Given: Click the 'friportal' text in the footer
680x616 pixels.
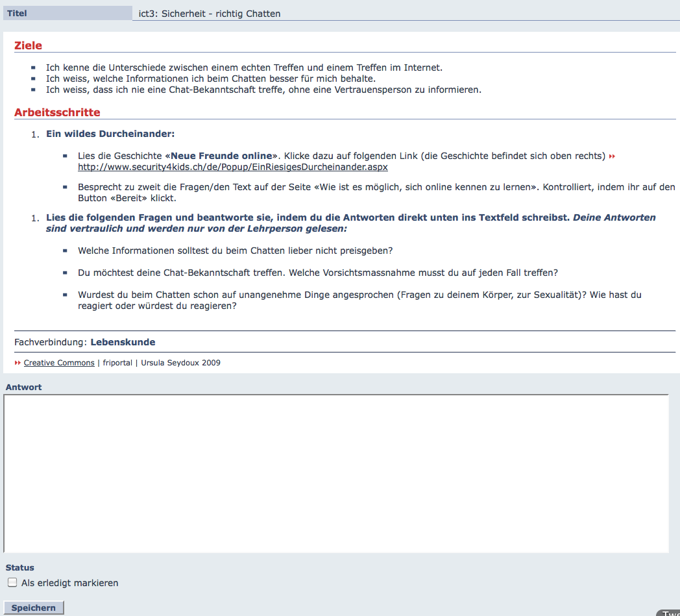Looking at the screenshot, I should point(117,363).
